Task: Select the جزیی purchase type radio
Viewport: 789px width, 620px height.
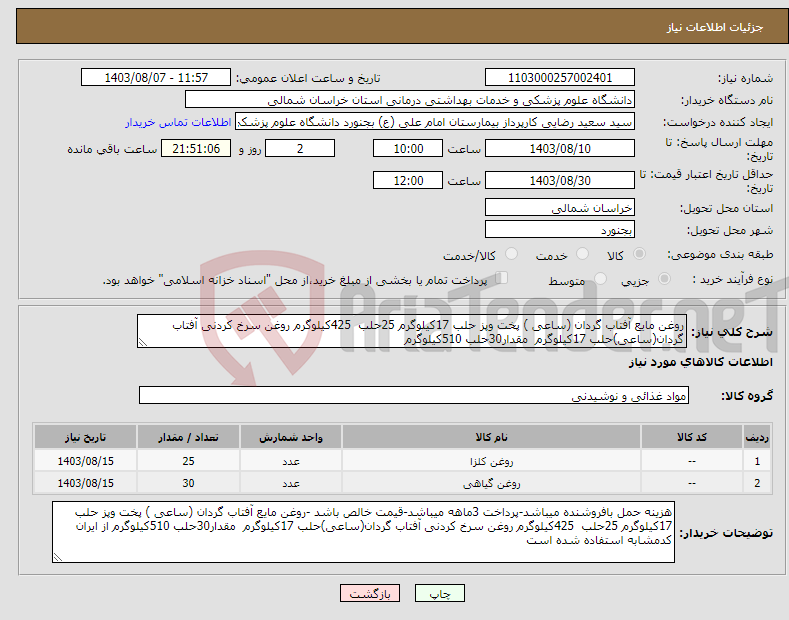Action: point(664,279)
